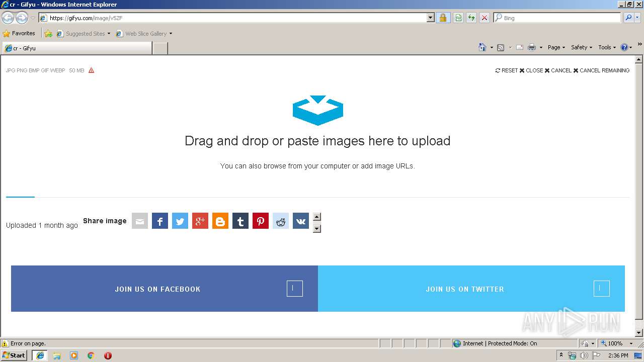
Task: Click the Help question mark icon
Action: coord(624,47)
